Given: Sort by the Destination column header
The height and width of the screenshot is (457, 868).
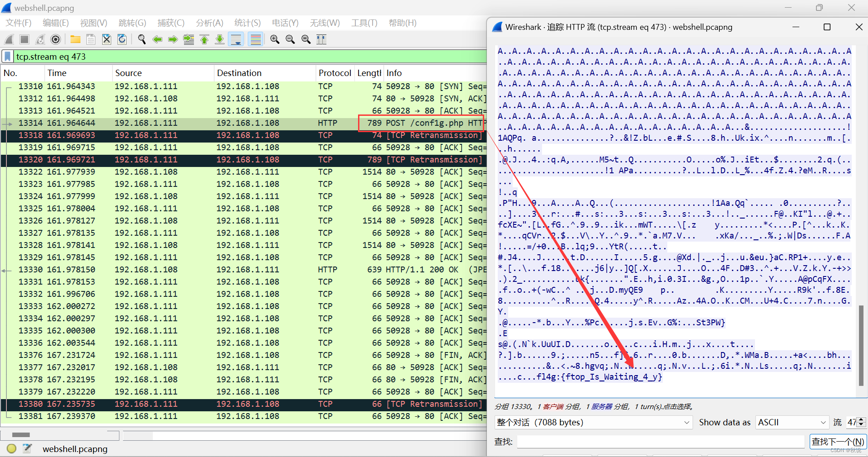Looking at the screenshot, I should coord(264,73).
